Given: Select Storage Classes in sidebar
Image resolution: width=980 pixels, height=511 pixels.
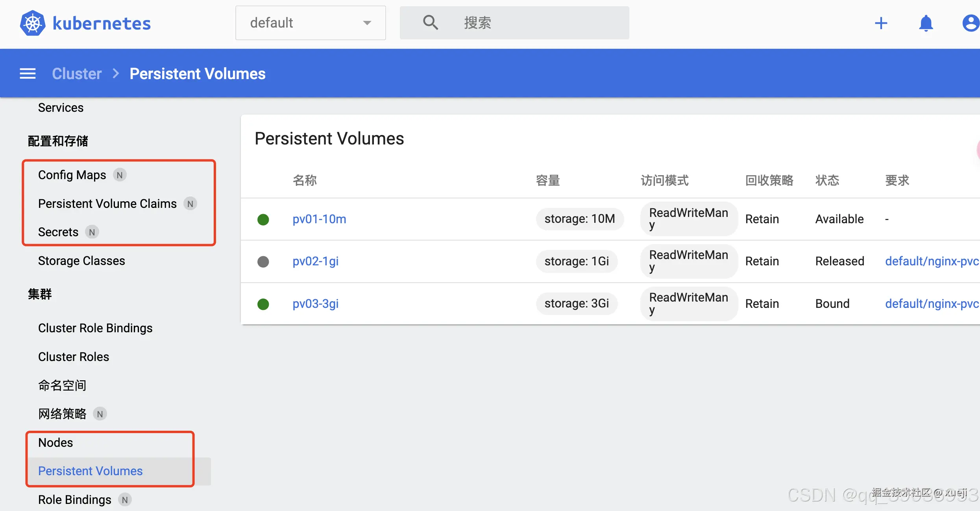Looking at the screenshot, I should tap(81, 261).
